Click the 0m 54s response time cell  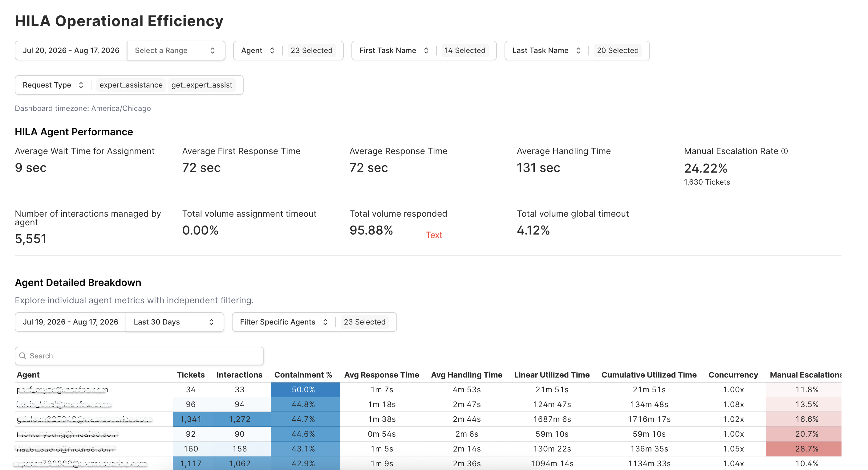[381, 434]
